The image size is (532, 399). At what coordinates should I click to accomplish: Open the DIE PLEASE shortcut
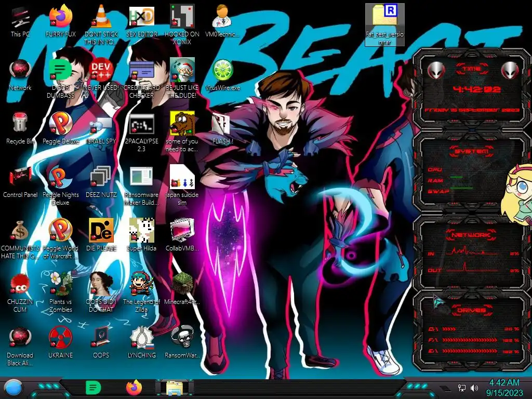click(x=101, y=235)
